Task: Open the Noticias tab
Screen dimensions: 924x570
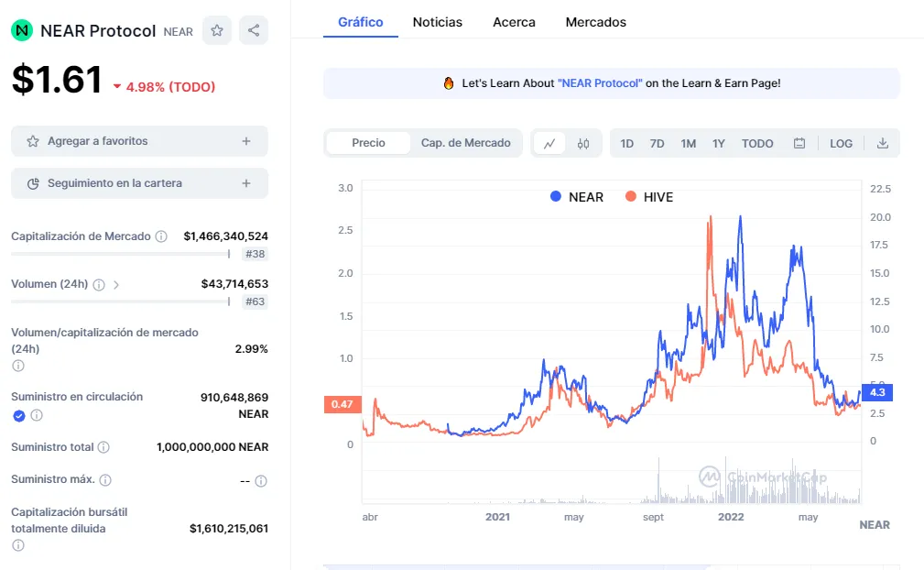Action: (437, 22)
